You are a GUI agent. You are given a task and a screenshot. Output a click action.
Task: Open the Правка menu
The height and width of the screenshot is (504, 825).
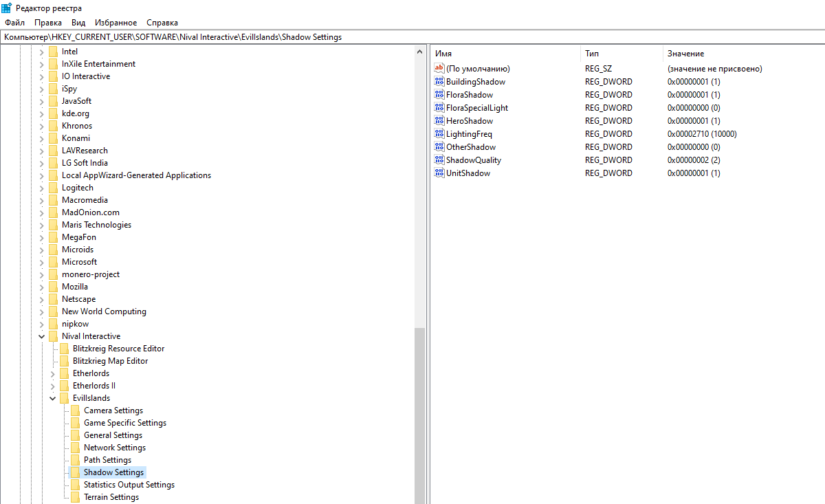point(48,23)
